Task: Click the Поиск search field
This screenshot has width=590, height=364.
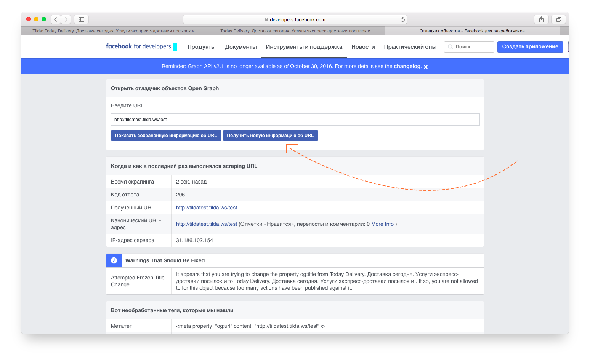Action: click(x=469, y=47)
